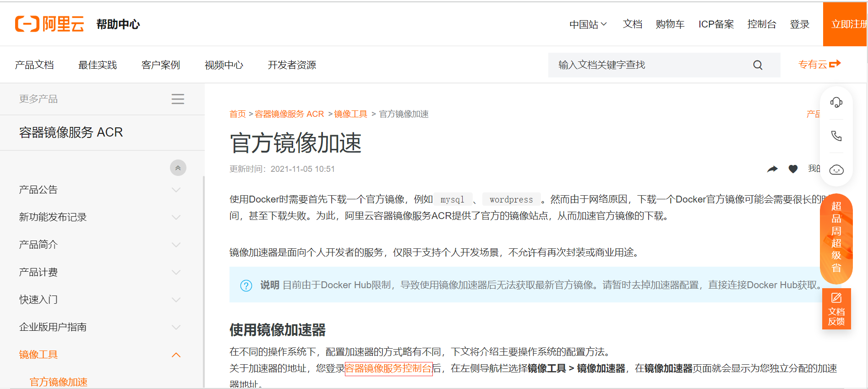
Task: Click the 登录 link
Action: [x=800, y=24]
